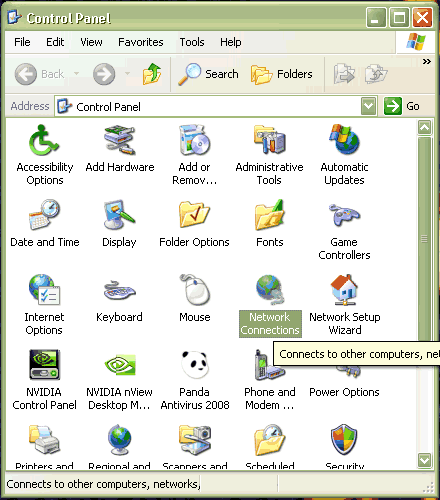Select the Add or Remove Programs icon
Viewport: 440px width, 500px height.
coord(194,141)
